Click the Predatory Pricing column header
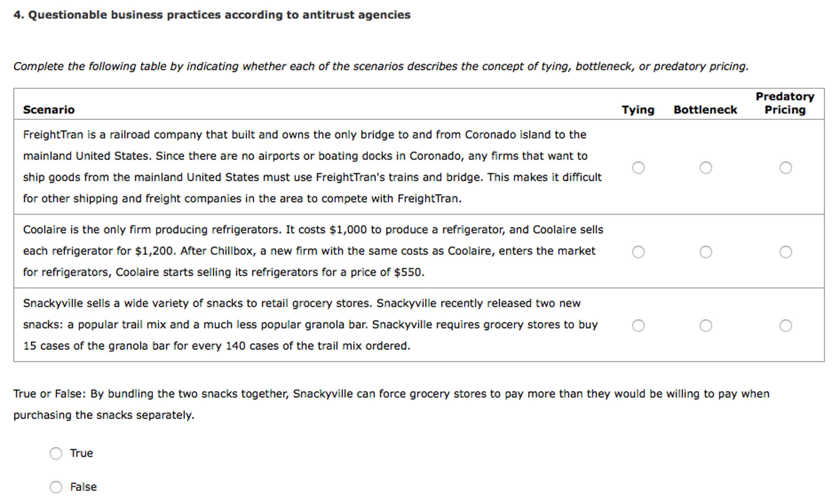This screenshot has width=832, height=504. (785, 103)
